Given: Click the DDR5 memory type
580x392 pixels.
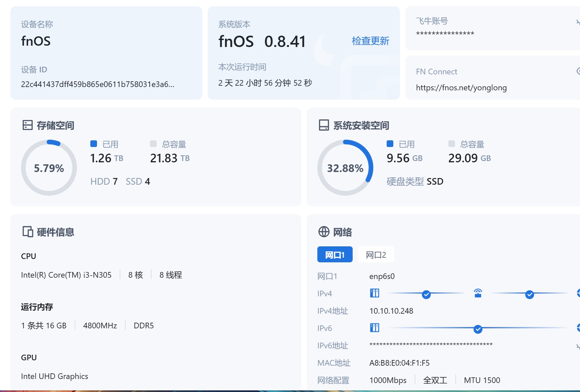Looking at the screenshot, I should 144,326.
